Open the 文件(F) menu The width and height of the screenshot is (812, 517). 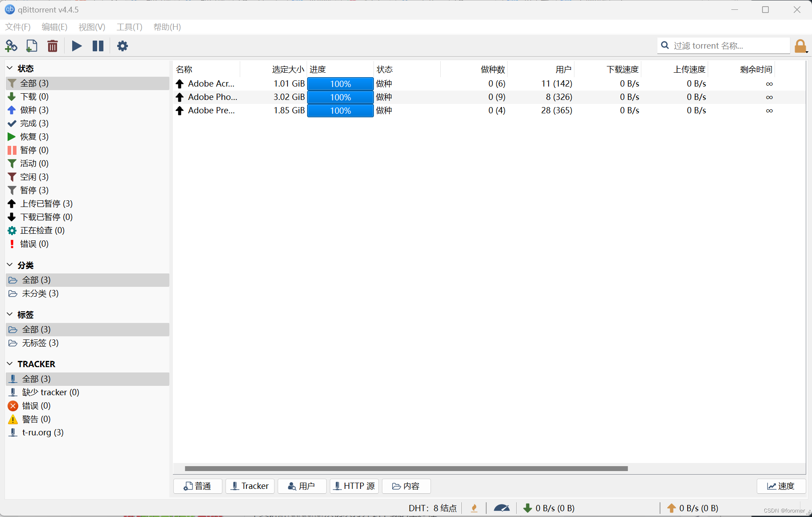tap(18, 27)
